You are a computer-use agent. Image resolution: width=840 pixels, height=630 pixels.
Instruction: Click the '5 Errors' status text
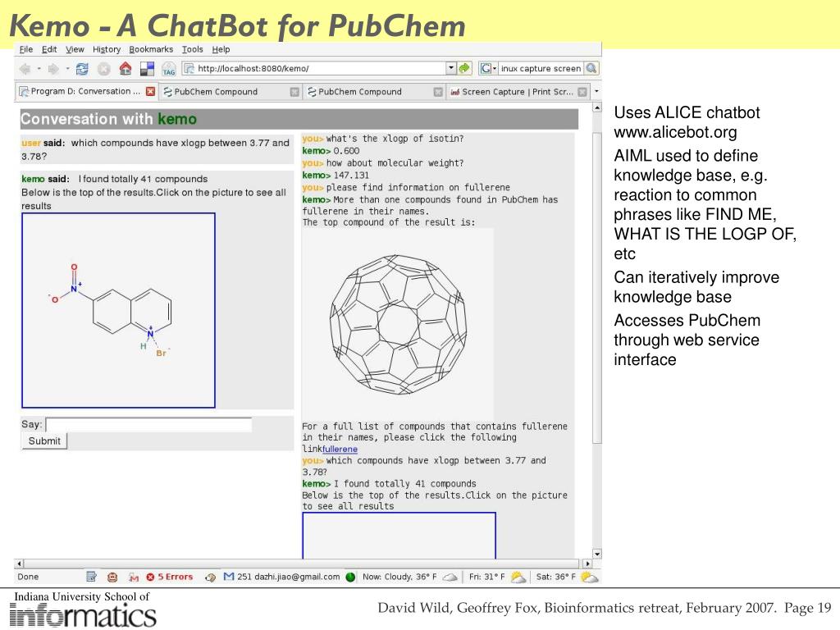pos(176,577)
